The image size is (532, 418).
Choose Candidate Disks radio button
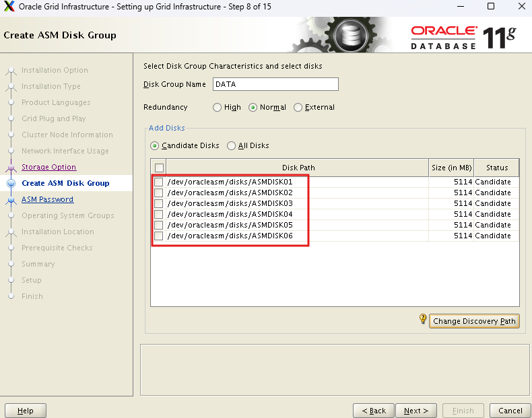pos(154,146)
